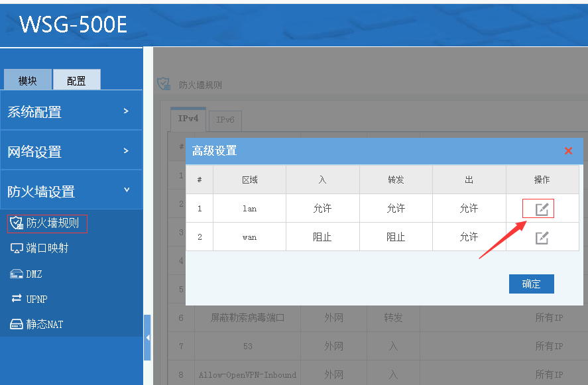Collapse the sidebar with the arrow handle
This screenshot has width=588, height=385.
147,337
